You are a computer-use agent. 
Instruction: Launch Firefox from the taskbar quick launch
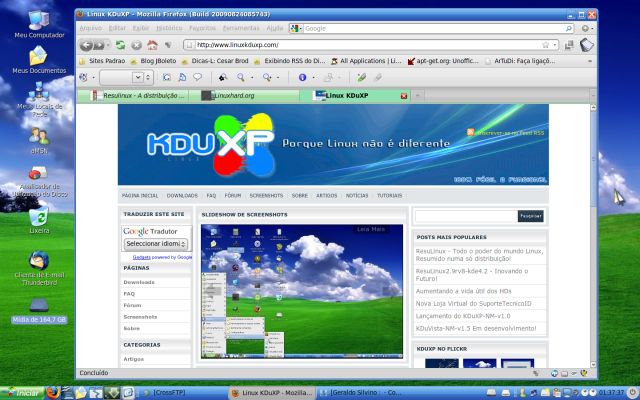53,393
